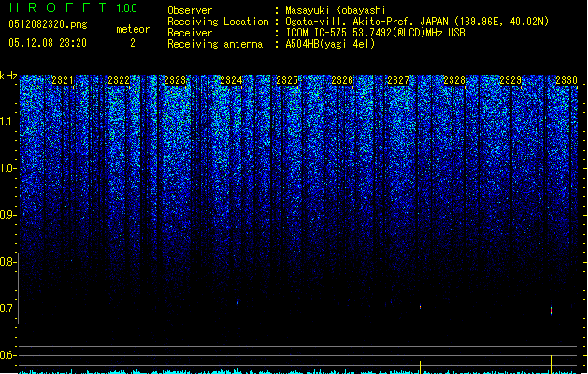Click ICOM IC-575 53.7492 receiver text
Image resolution: width=588 pixels, height=374 pixels.
[375, 33]
